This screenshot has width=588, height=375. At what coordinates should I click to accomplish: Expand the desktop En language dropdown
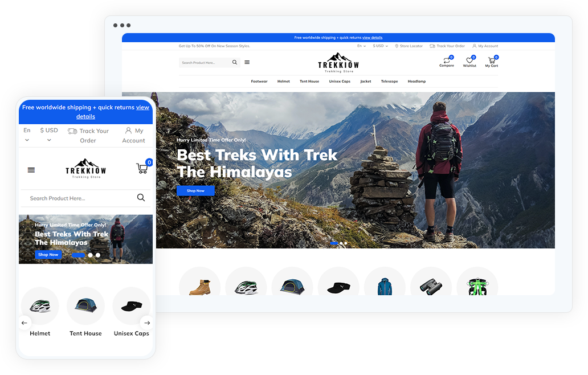pyautogui.click(x=361, y=46)
